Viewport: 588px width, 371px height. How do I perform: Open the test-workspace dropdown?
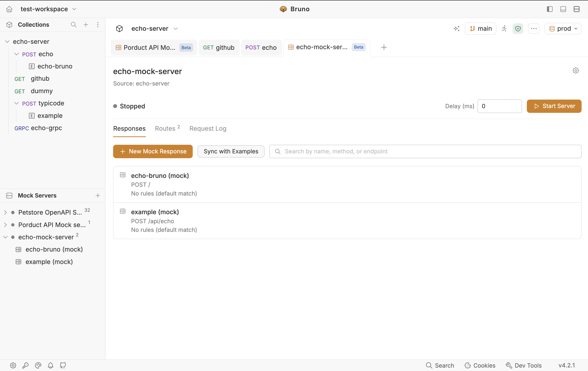49,9
